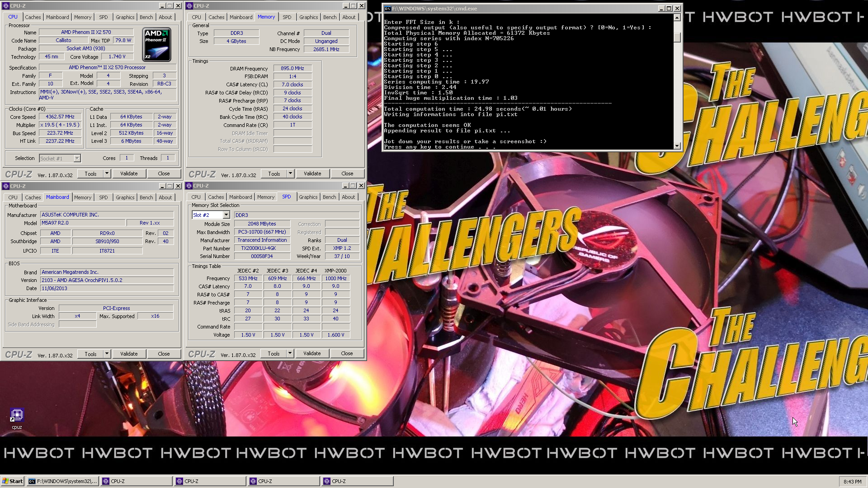The height and width of the screenshot is (488, 868).
Task: Open About tab in SPD window
Action: click(x=348, y=197)
